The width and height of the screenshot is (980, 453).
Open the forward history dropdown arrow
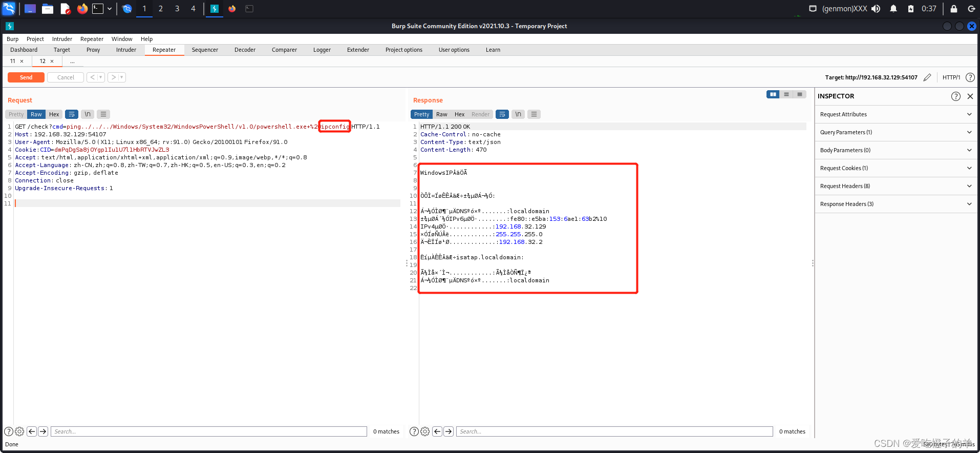click(x=122, y=77)
